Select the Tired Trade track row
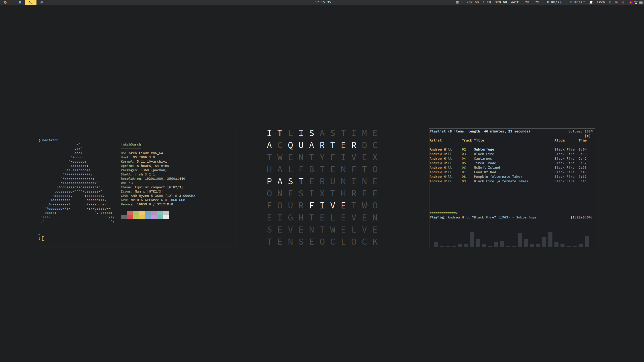Viewport: 644px width, 362px height. [x=508, y=163]
